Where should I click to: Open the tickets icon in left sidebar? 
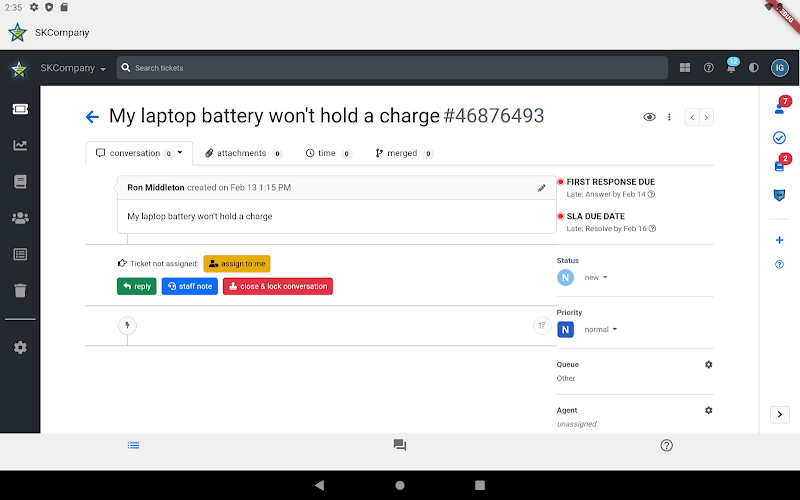point(20,109)
